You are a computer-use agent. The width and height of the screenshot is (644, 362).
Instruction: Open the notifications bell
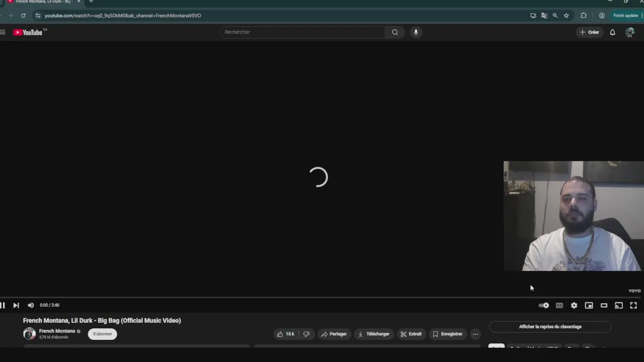(612, 32)
